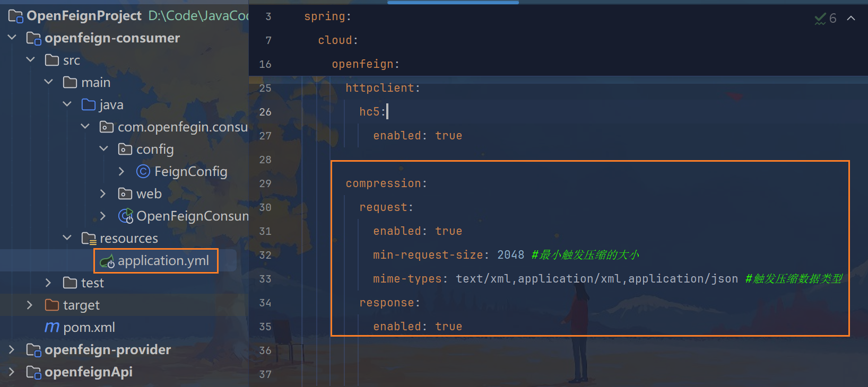This screenshot has height=387, width=868.
Task: Click the sticky 'spring:' breadcrumb line
Action: (x=327, y=16)
